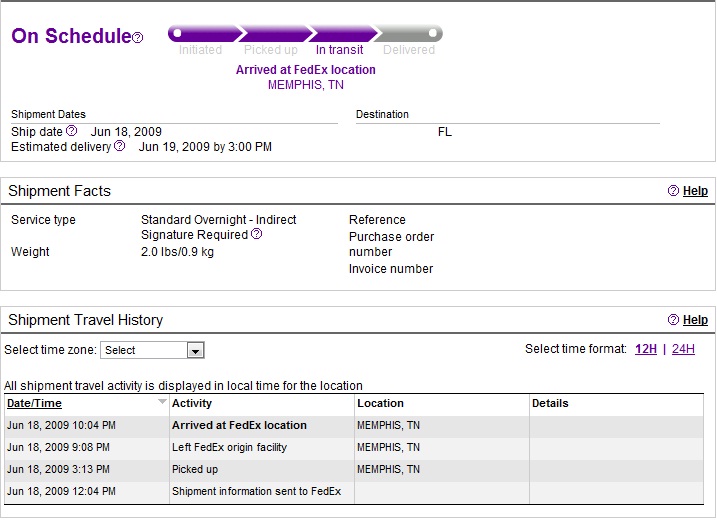Switch time format to 24H
Image resolution: width=717 pixels, height=520 pixels.
coord(683,349)
